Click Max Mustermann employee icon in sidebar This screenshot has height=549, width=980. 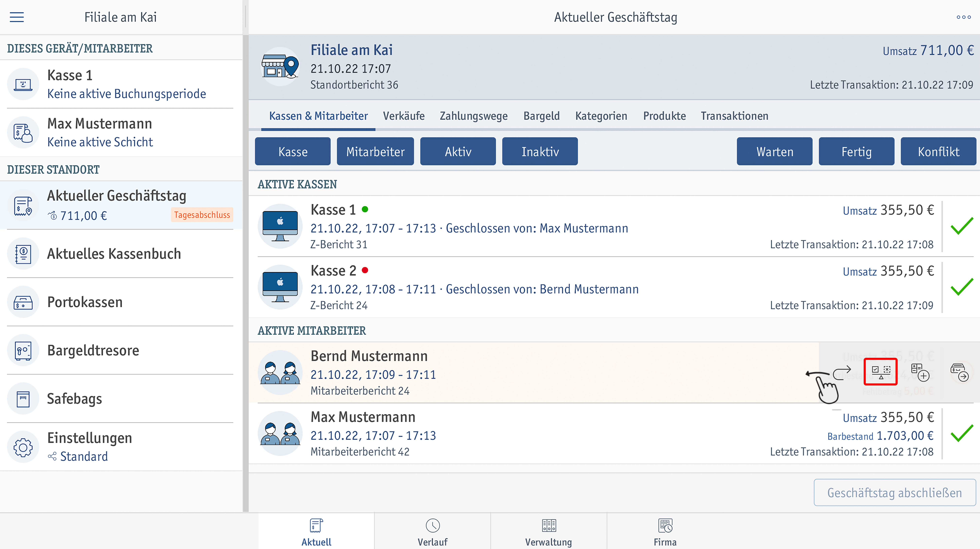23,132
